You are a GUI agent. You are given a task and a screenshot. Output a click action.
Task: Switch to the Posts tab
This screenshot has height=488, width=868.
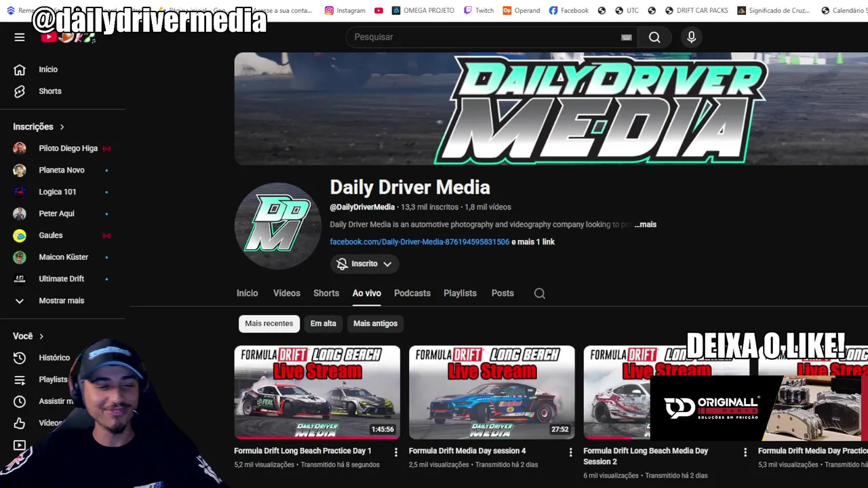point(502,293)
